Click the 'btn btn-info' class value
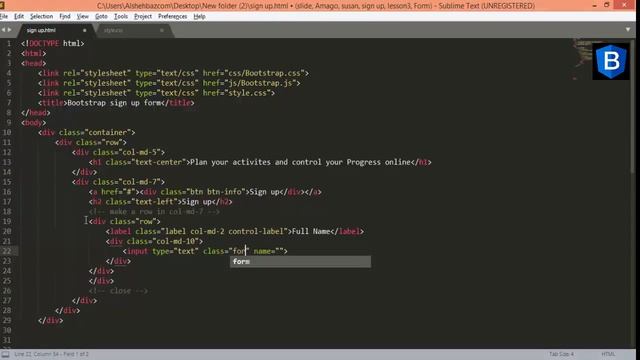 (216, 192)
